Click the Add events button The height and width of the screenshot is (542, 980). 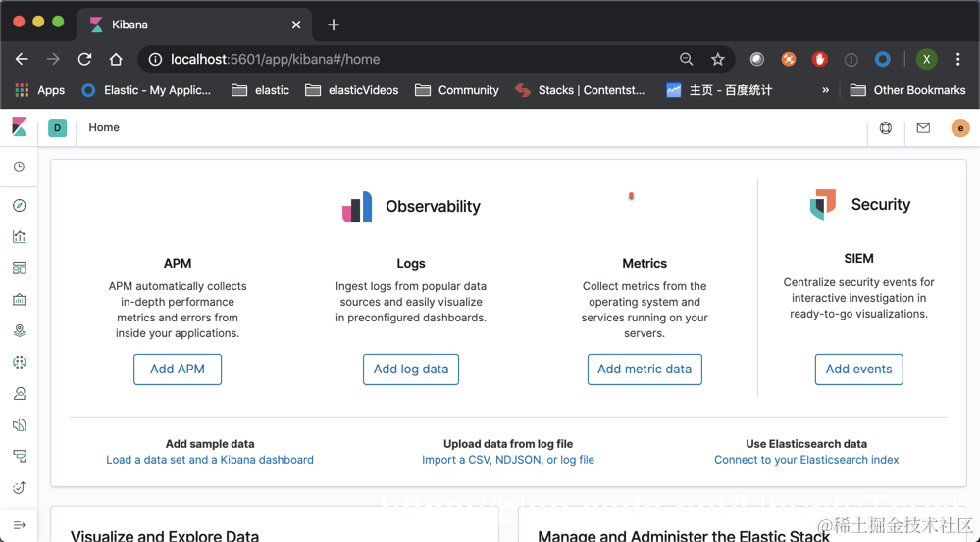[x=858, y=370]
